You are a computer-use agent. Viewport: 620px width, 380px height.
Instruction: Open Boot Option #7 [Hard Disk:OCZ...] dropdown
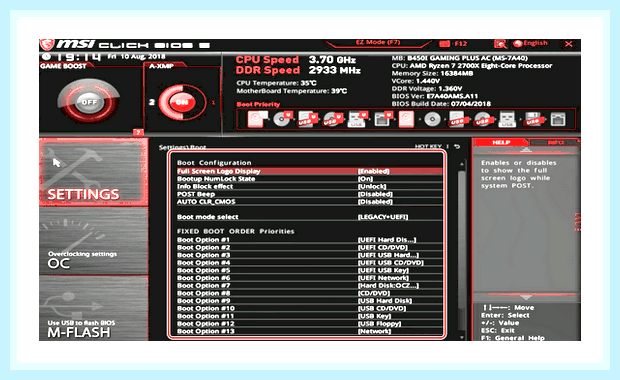click(x=388, y=285)
